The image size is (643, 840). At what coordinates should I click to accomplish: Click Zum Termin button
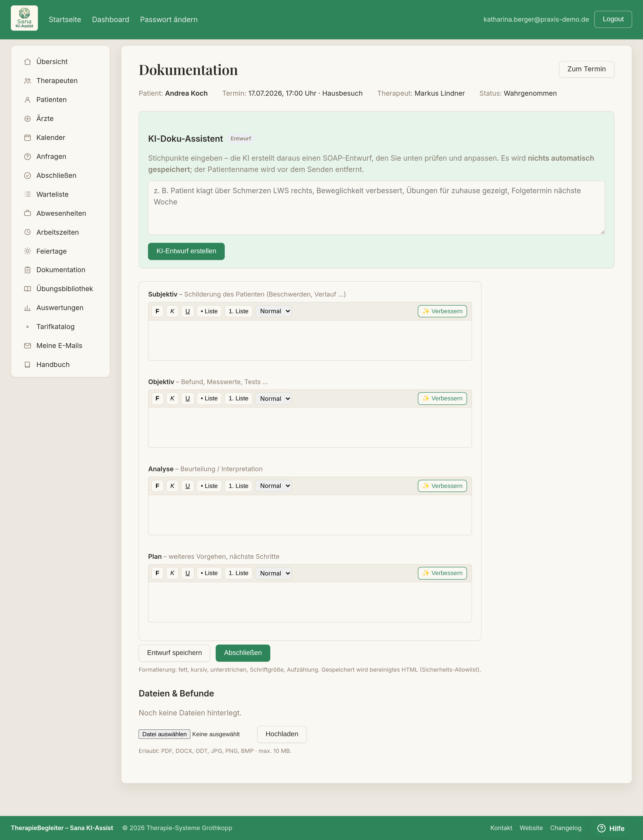[x=587, y=69]
